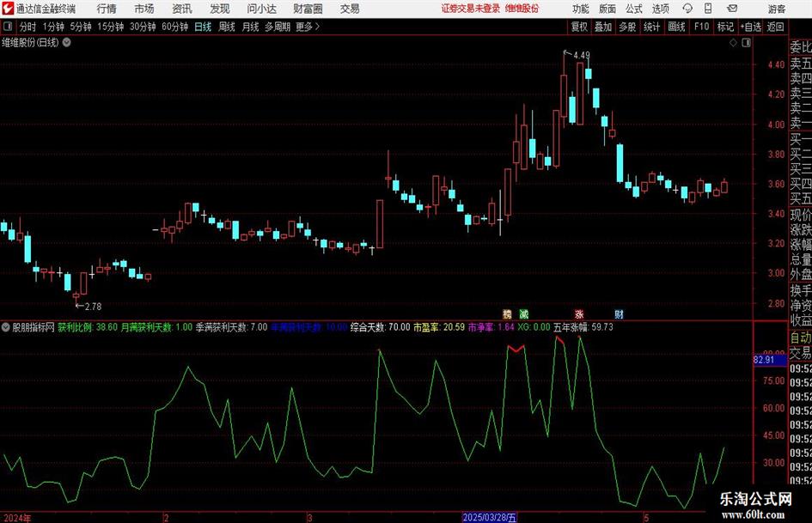Click the 4.49 high price label
This screenshot has width=812, height=523.
tap(582, 55)
